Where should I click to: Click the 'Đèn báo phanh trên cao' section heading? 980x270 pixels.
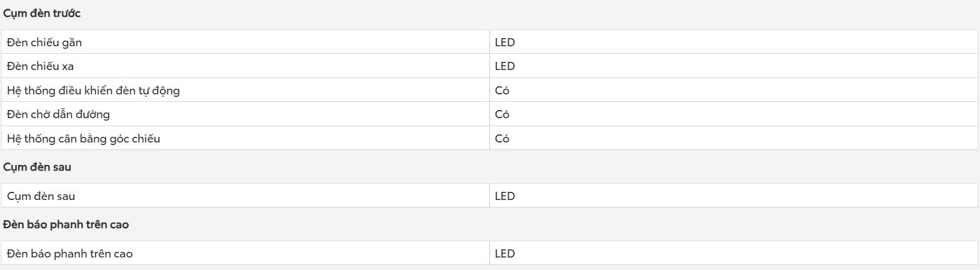(x=66, y=224)
